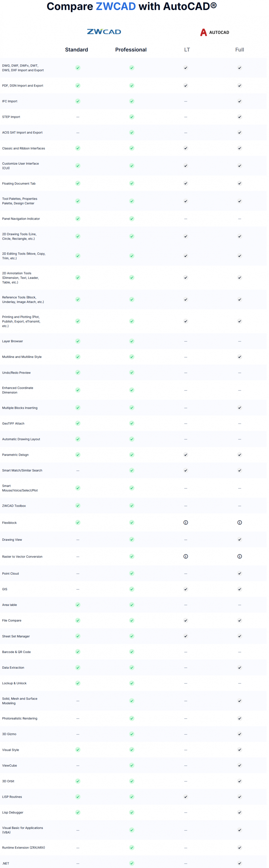
Task: Select the Standard column header
Action: 77,49
